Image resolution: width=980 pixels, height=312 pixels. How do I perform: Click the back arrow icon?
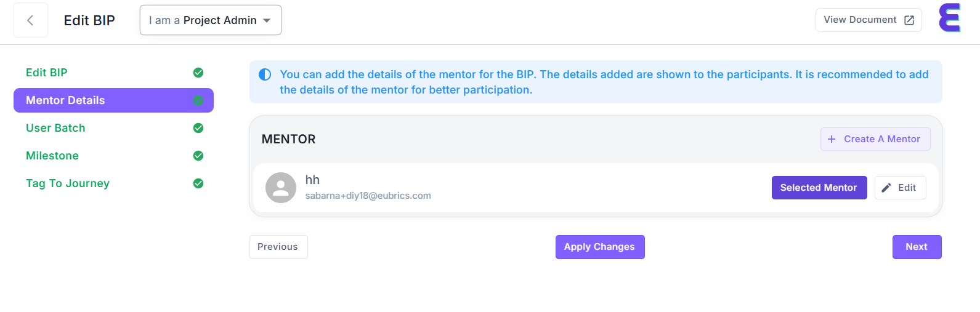point(30,20)
